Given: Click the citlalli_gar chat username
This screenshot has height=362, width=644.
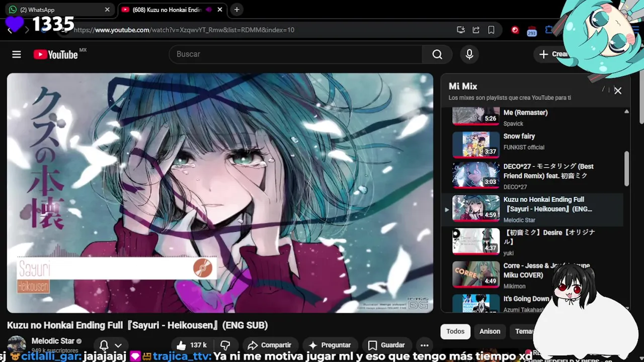Looking at the screenshot, I should tap(51, 356).
